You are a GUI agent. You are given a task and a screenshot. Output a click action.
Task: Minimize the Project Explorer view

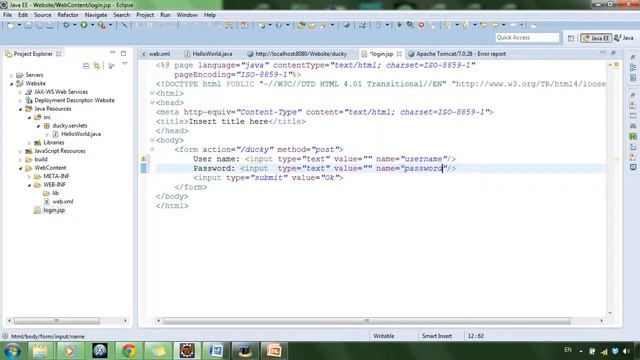(x=113, y=53)
